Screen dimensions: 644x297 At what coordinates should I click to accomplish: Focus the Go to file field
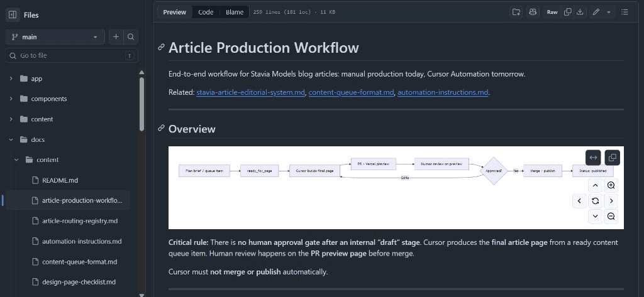pyautogui.click(x=72, y=55)
